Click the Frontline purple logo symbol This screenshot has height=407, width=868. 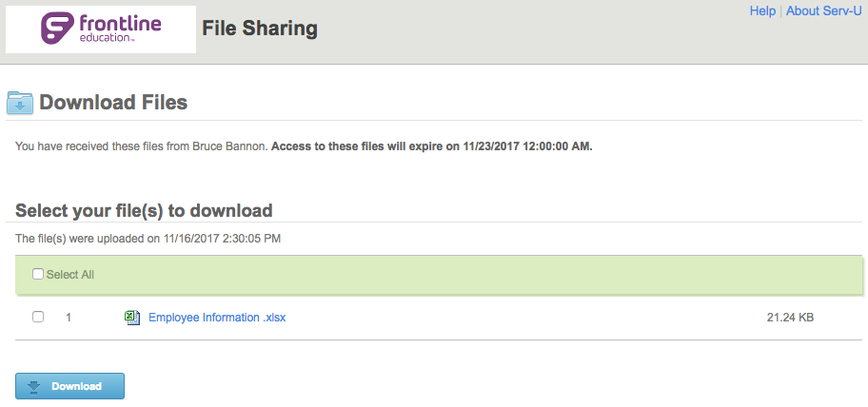57,28
